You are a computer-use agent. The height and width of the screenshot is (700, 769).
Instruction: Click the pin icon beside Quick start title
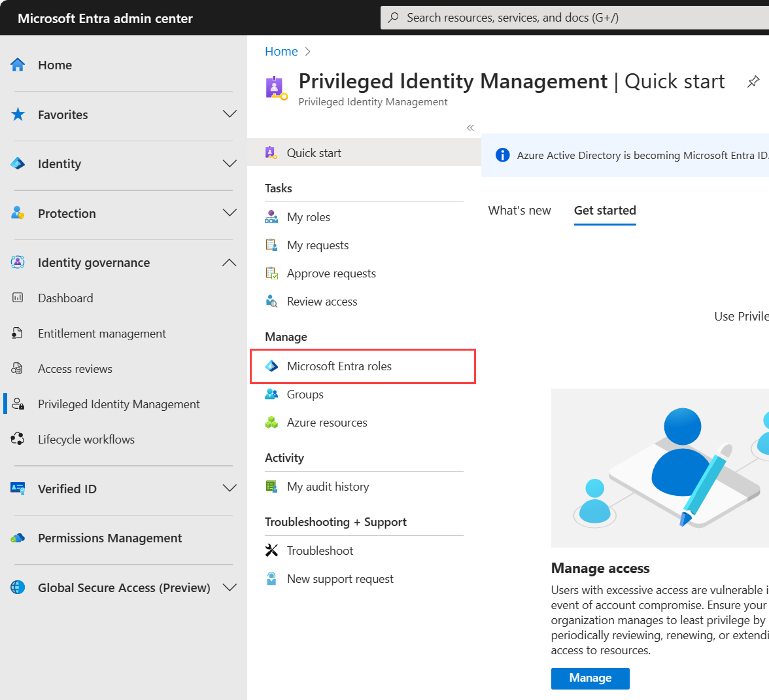point(753,82)
